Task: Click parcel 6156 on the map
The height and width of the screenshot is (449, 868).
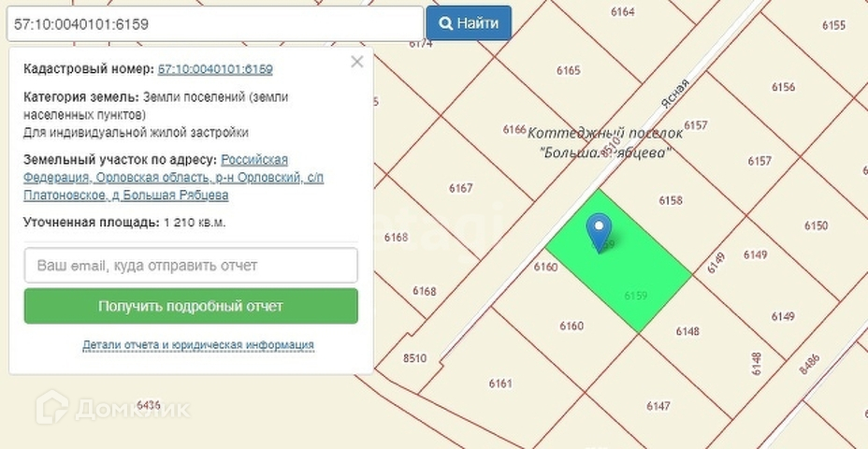Action: coord(783,87)
